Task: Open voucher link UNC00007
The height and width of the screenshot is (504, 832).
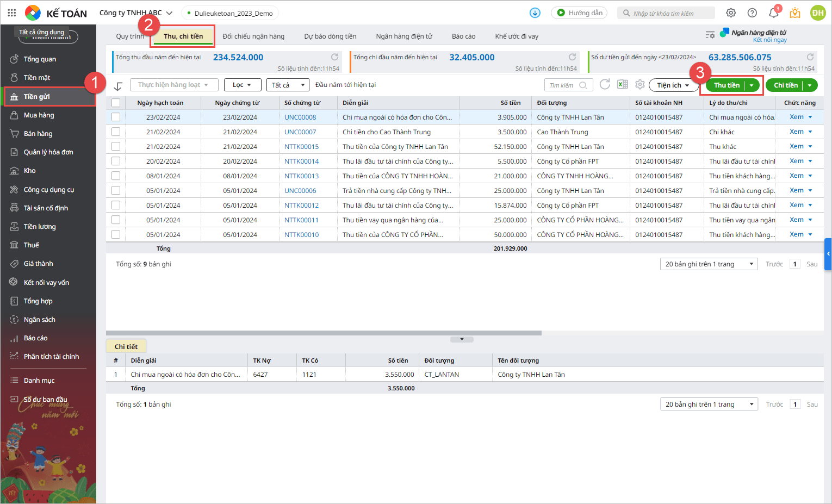Action: pyautogui.click(x=300, y=132)
